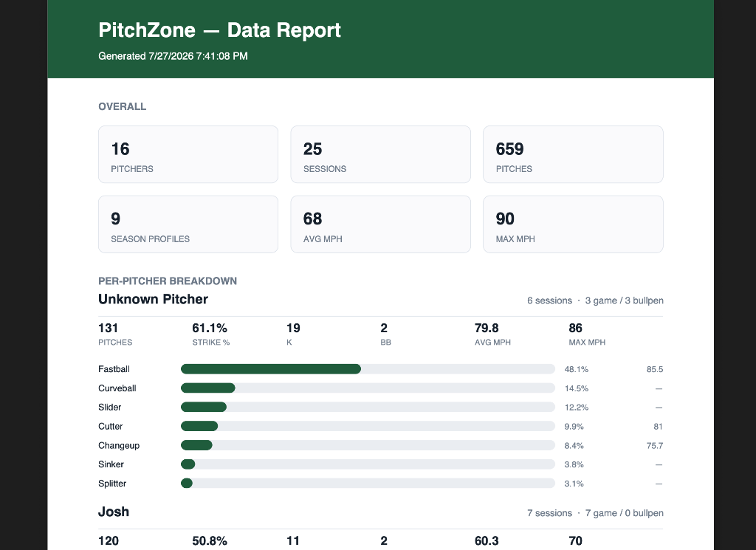Click Josh's 60.3 avg MPH value
The image size is (756, 550).
(x=487, y=541)
